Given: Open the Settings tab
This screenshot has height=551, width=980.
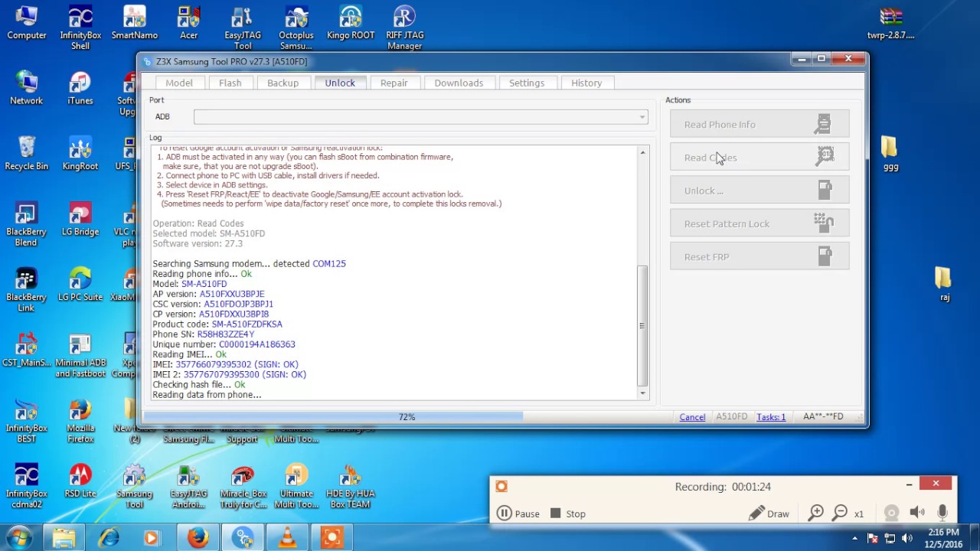Looking at the screenshot, I should (x=527, y=83).
